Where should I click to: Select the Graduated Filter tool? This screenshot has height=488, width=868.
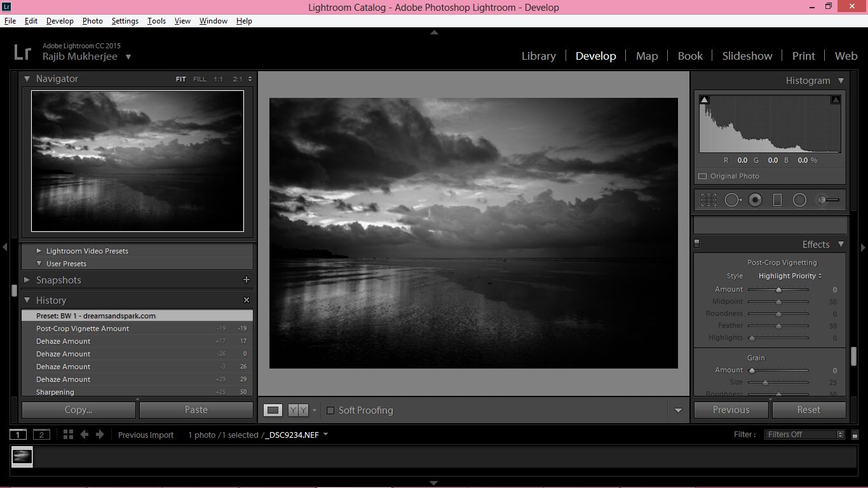click(777, 200)
